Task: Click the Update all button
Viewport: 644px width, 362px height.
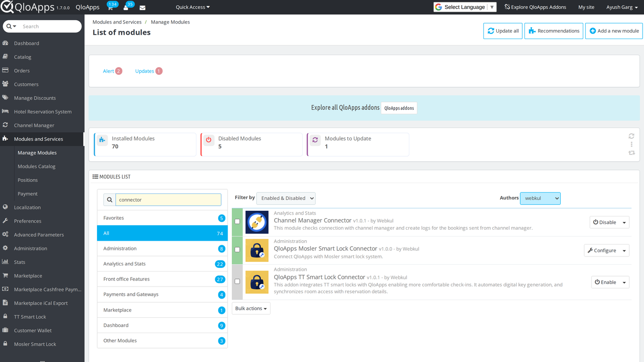Action: click(503, 31)
